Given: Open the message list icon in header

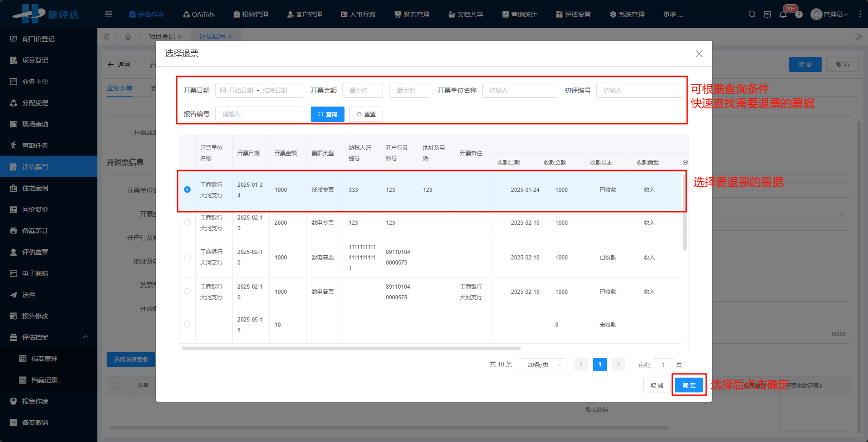Looking at the screenshot, I should (x=767, y=14).
